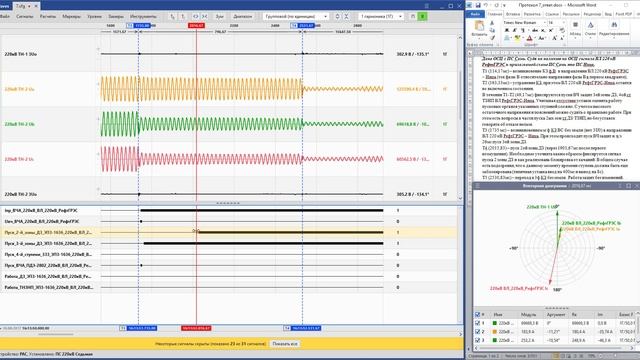Image resolution: width=640 pixels, height=360 pixels.
Task: Apply strikethrough formatting in Word
Action: click(535, 30)
